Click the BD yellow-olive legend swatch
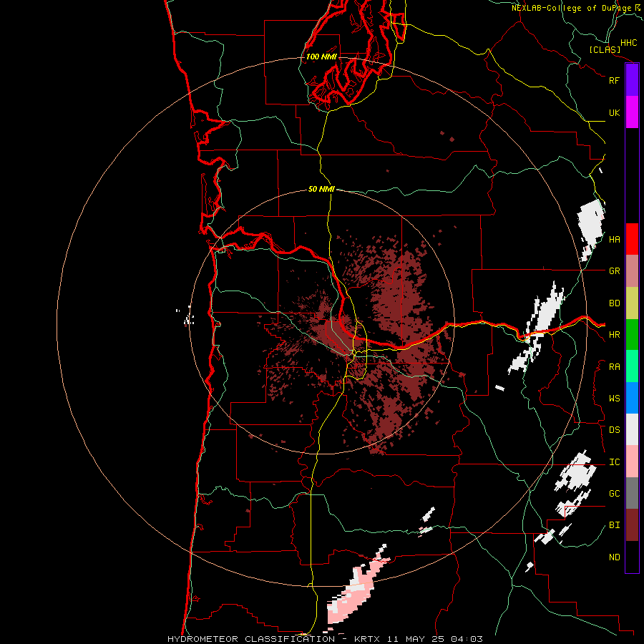Screen dimensions: 644x644 tap(632, 303)
